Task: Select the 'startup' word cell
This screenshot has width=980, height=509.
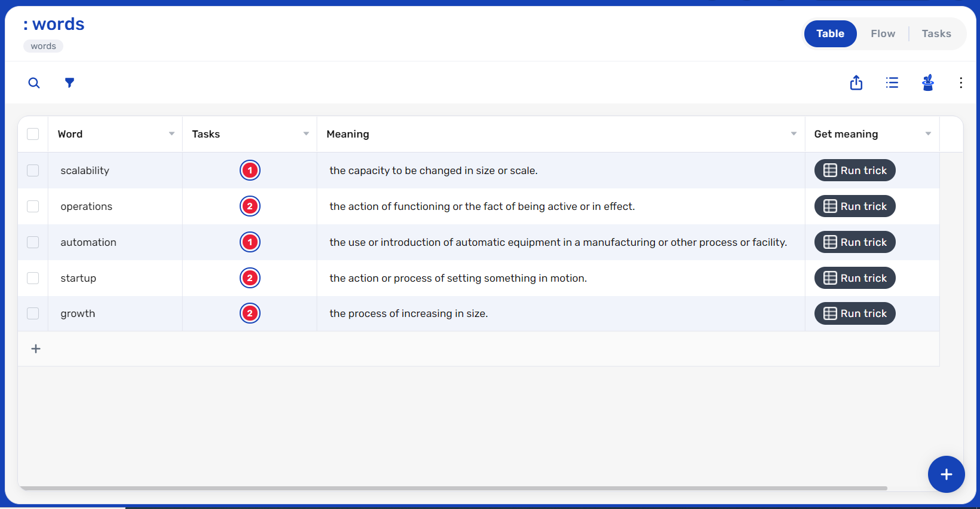Action: click(x=115, y=278)
